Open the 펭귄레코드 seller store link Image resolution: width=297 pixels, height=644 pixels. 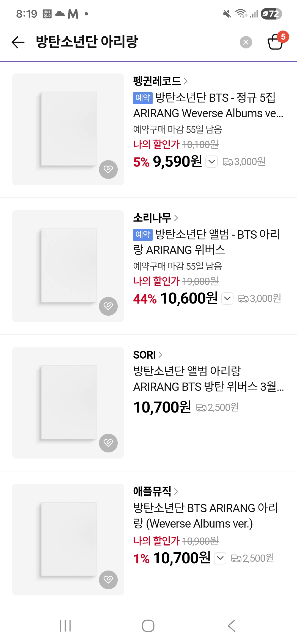[x=160, y=81]
